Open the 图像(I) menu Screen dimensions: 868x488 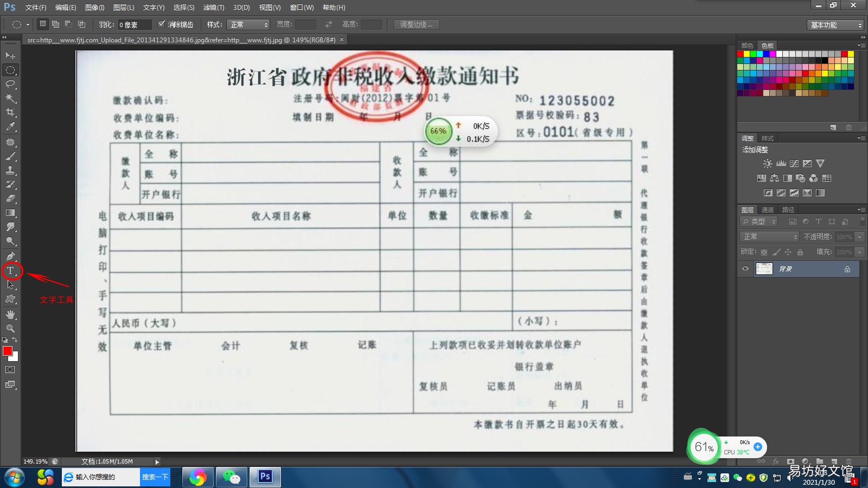pos(95,8)
